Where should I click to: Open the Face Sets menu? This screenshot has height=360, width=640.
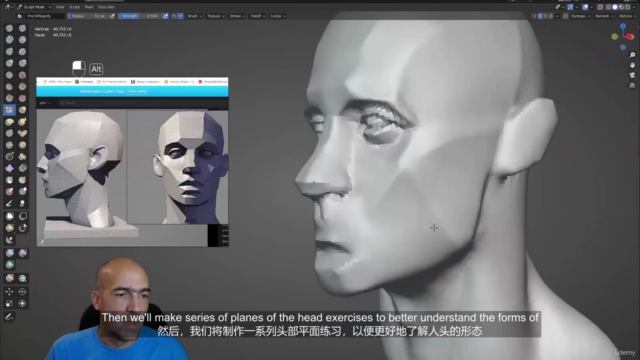click(106, 7)
